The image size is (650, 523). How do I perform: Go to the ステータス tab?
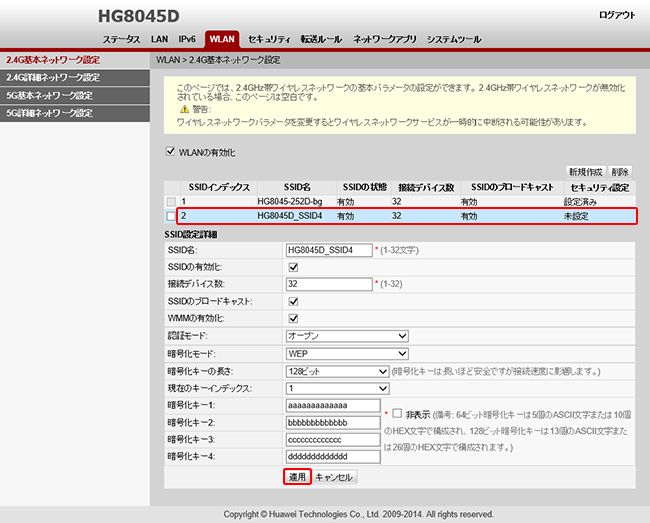tap(121, 39)
